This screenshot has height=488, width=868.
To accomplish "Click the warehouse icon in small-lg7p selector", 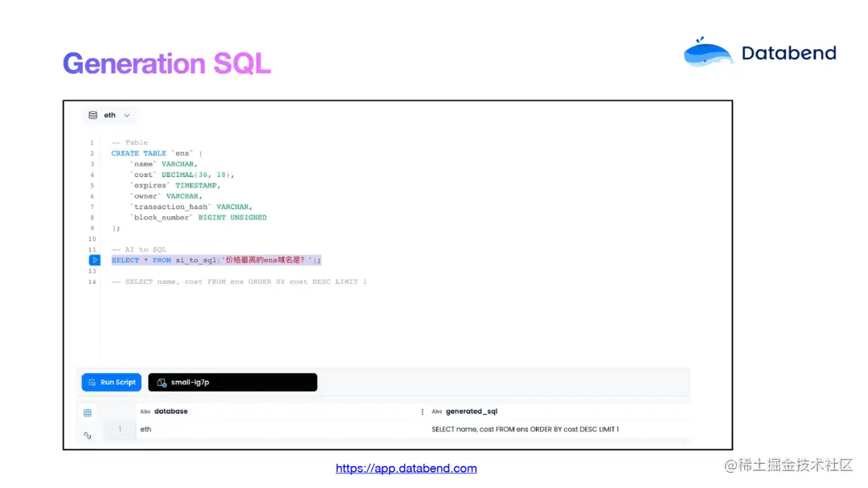I will pos(162,382).
